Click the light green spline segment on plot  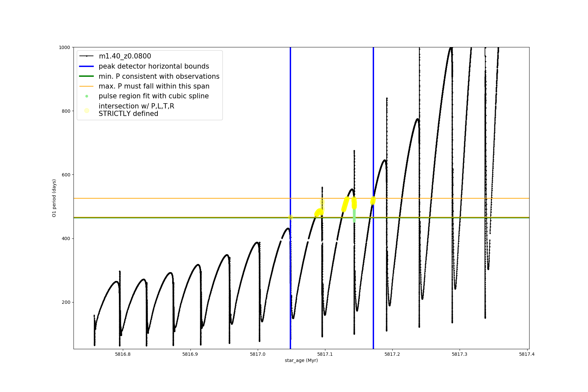pyautogui.click(x=354, y=216)
